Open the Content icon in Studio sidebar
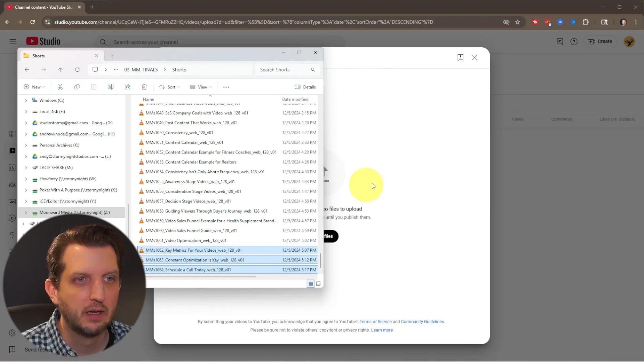 [x=12, y=150]
